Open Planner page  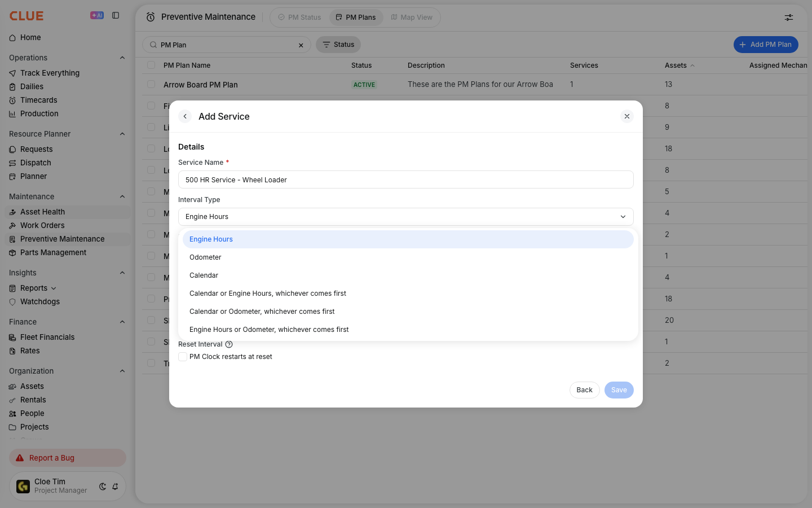33,176
